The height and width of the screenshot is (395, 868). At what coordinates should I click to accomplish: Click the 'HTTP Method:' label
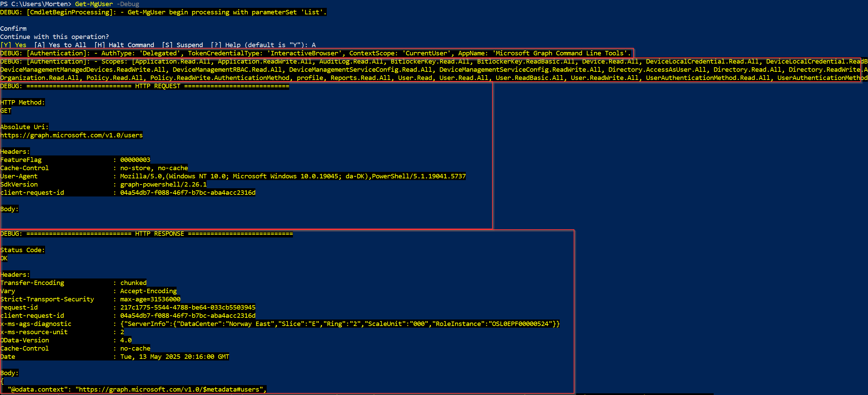point(23,103)
